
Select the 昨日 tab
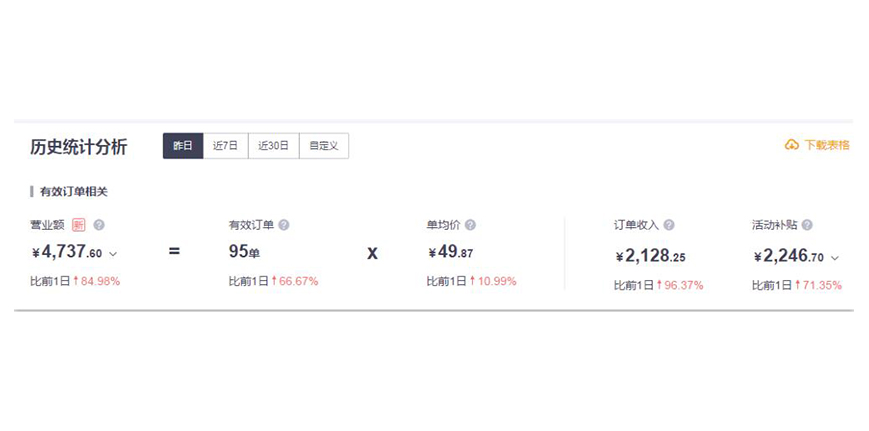183,146
